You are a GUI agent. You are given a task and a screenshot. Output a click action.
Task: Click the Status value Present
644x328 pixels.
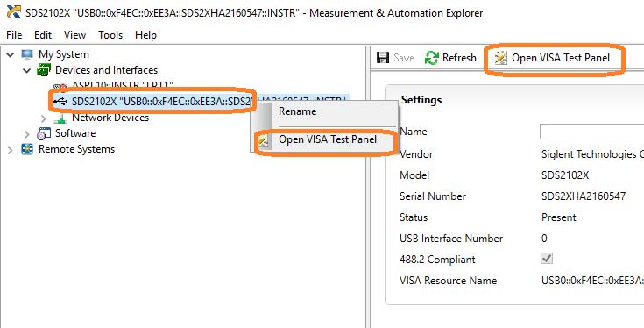559,217
